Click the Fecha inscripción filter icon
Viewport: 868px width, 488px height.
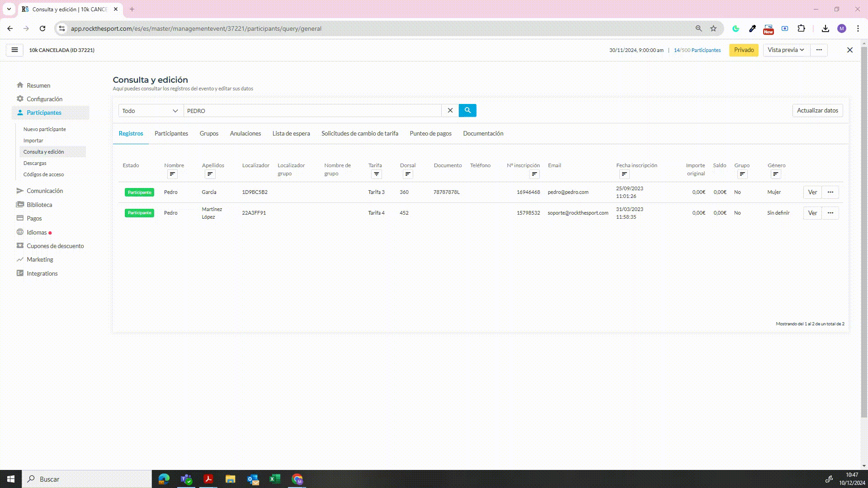click(x=624, y=174)
